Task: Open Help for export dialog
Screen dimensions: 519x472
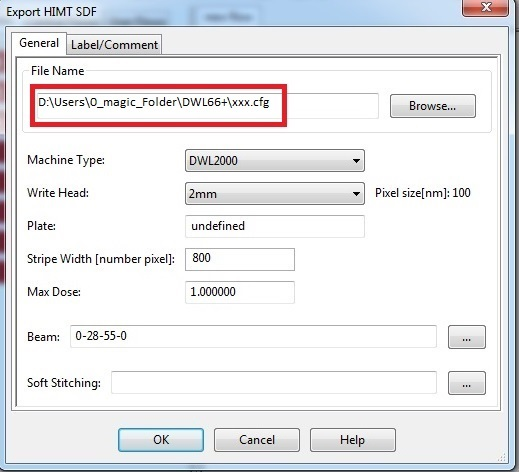Action: coord(353,440)
